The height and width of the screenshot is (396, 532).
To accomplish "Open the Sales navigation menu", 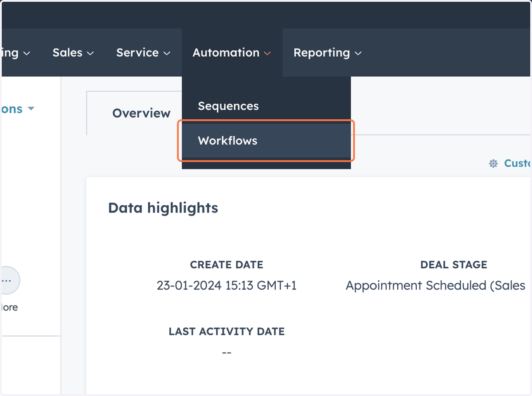I will click(73, 53).
